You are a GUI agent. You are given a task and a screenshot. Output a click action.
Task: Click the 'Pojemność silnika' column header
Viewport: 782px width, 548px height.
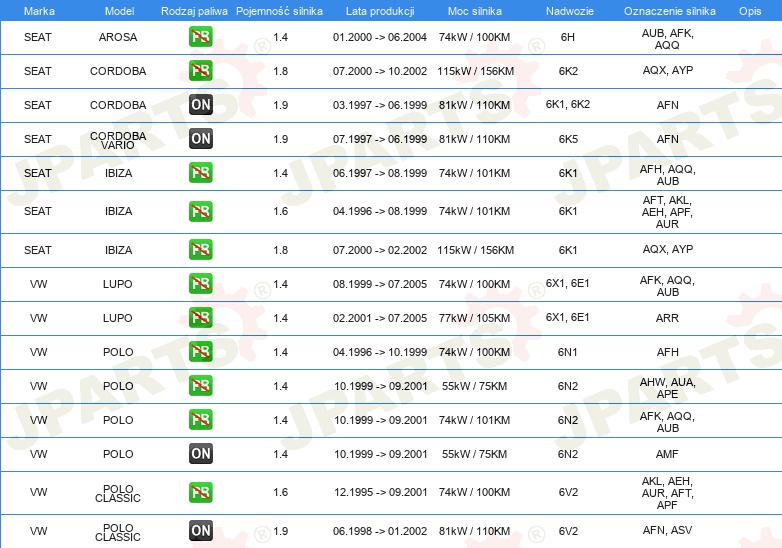click(279, 11)
